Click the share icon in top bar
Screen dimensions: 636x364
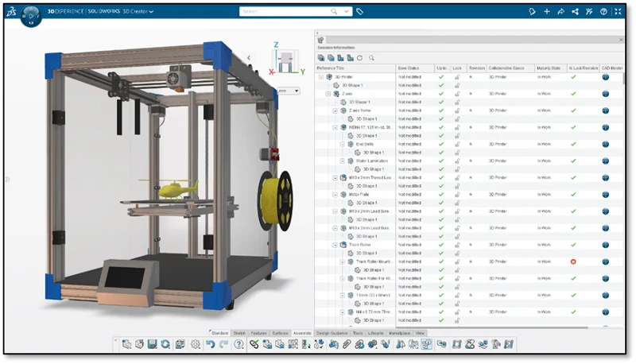(x=563, y=12)
